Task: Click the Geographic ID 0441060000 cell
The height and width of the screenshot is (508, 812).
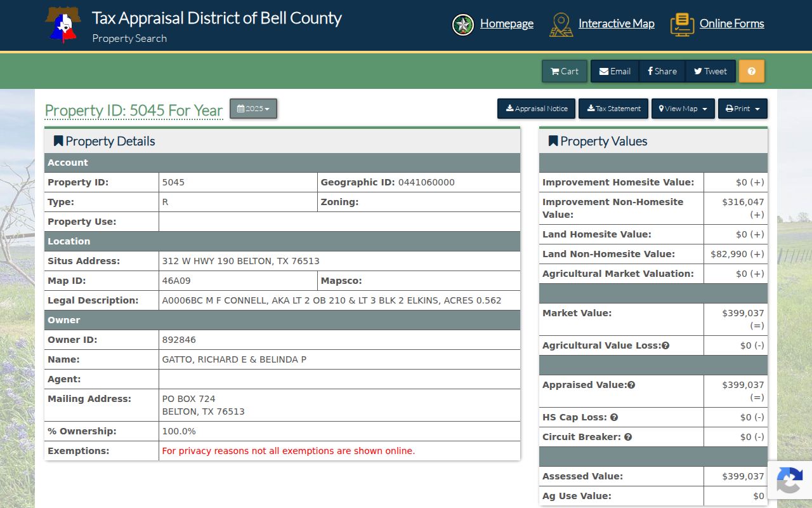Action: click(x=419, y=182)
